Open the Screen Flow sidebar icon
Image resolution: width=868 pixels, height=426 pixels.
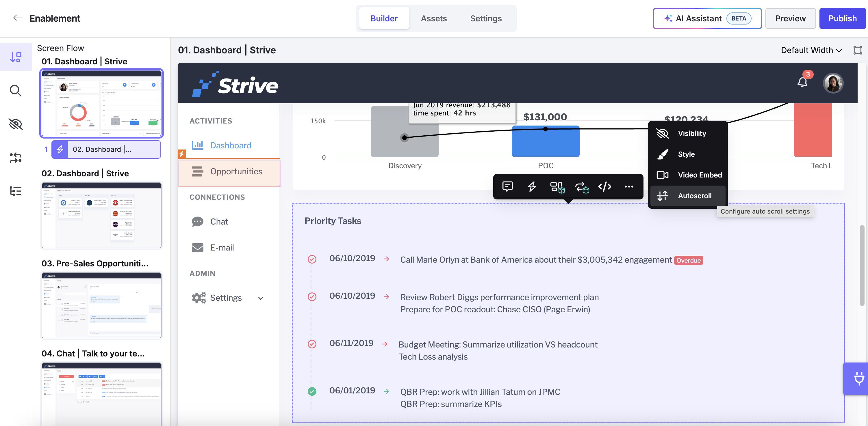[16, 57]
